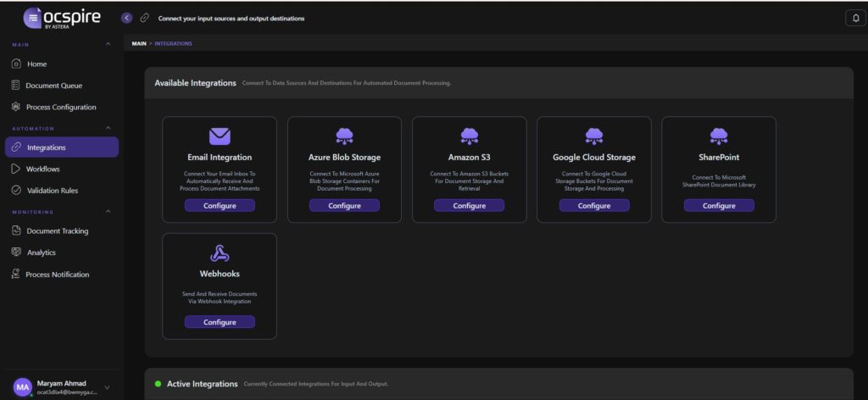Collapse the MONITORING sidebar section

point(108,212)
